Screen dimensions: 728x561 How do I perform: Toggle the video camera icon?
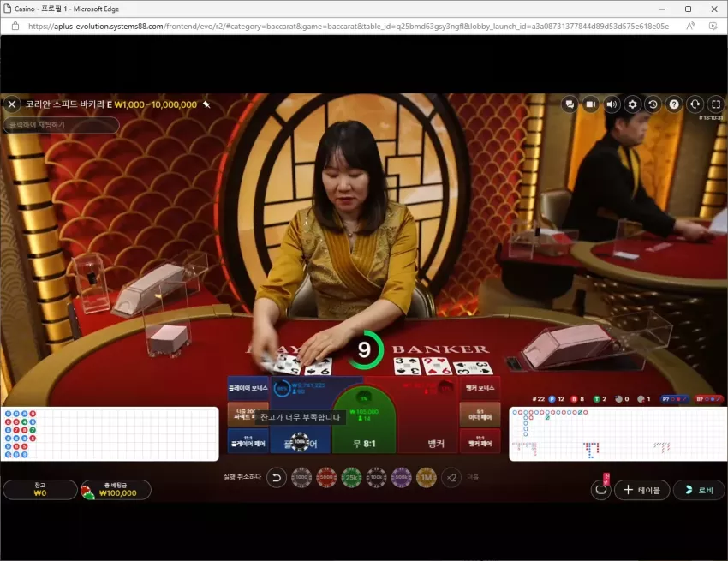pos(591,104)
